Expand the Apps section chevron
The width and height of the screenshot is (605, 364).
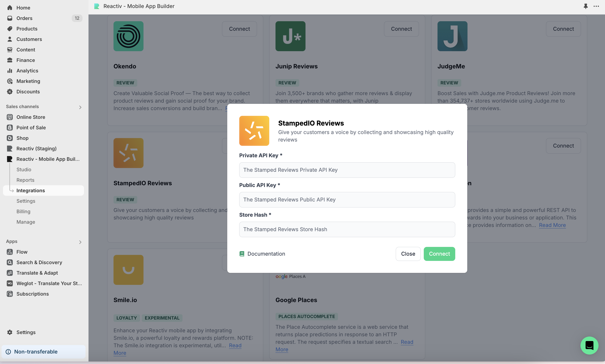(80, 242)
